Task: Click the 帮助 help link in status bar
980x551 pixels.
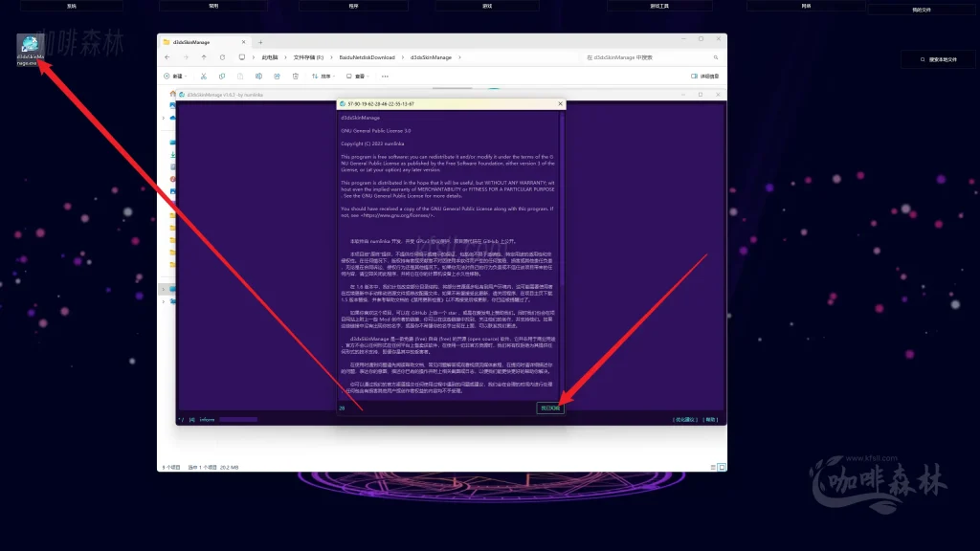Action: pyautogui.click(x=711, y=419)
